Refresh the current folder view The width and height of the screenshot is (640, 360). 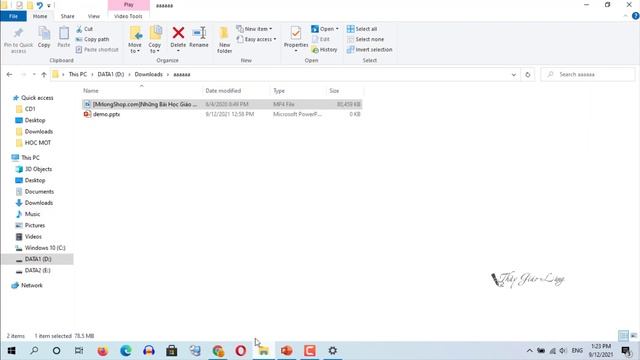[527, 75]
